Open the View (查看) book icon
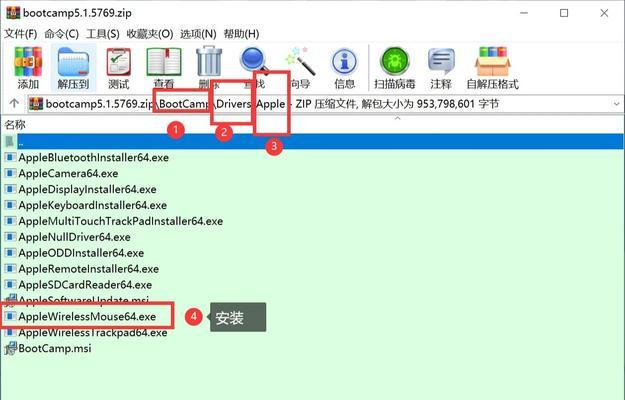Image resolution: width=625 pixels, height=400 pixels. [x=164, y=62]
